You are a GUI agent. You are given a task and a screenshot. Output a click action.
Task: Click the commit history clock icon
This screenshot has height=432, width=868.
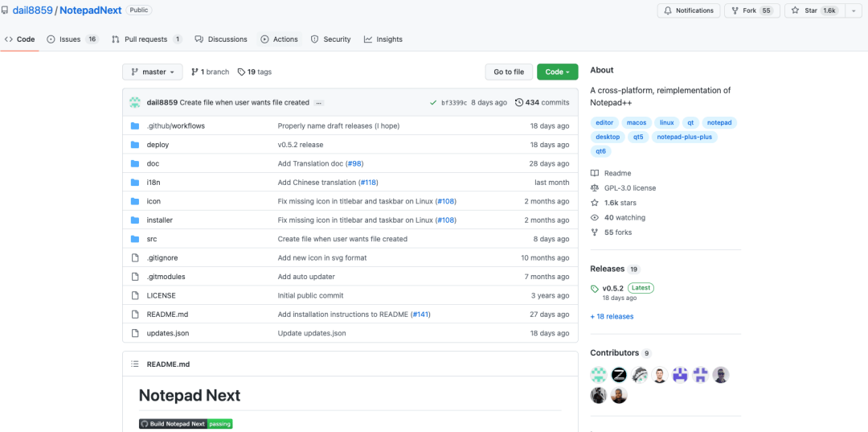point(519,102)
